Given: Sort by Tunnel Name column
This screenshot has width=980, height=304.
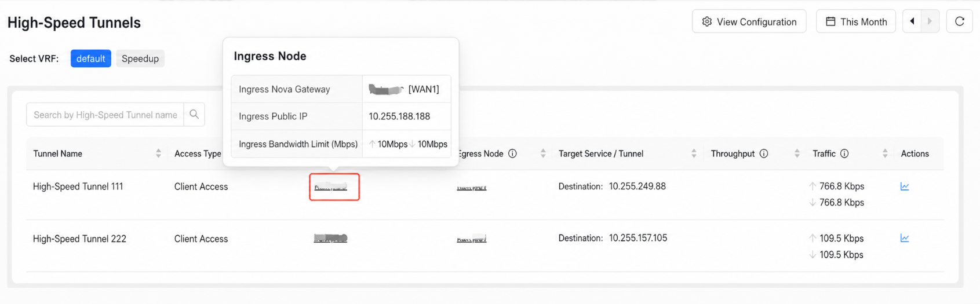Looking at the screenshot, I should pos(158,153).
